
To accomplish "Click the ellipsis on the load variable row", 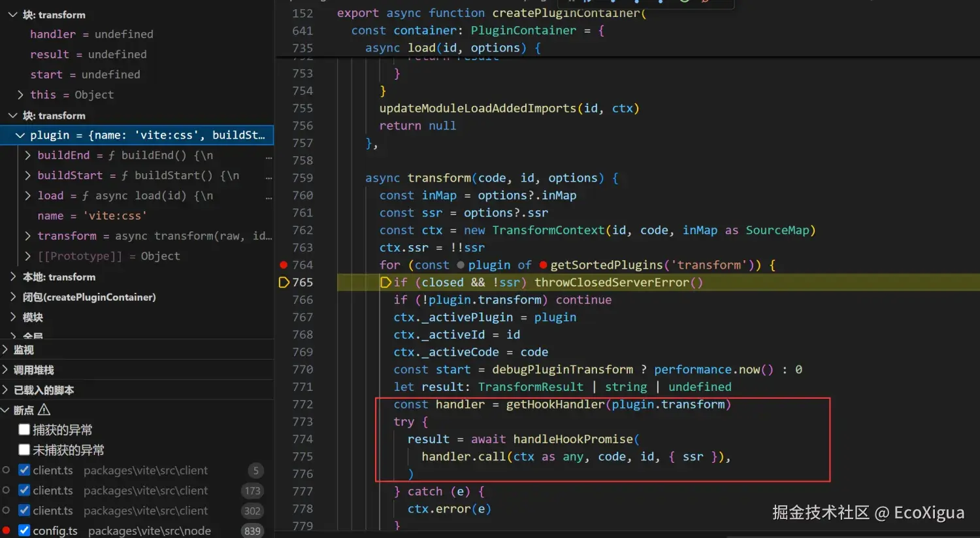I will [x=269, y=196].
